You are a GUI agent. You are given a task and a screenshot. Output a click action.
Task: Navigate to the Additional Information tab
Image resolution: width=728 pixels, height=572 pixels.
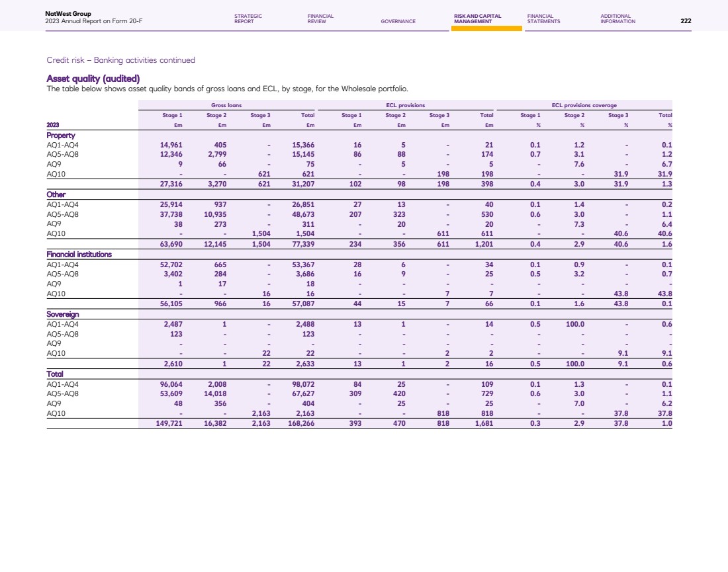coord(617,19)
